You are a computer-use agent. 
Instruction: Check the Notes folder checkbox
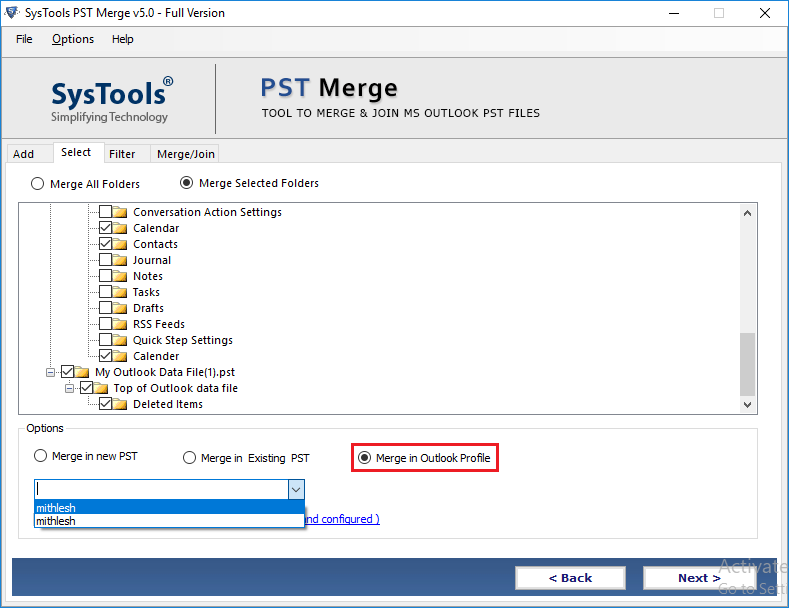(106, 275)
